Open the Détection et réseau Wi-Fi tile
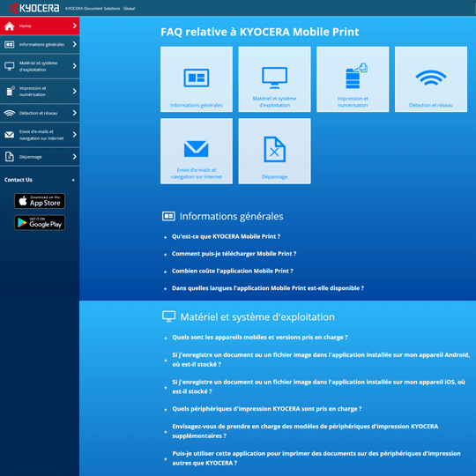The height and width of the screenshot is (476, 476). tap(431, 79)
